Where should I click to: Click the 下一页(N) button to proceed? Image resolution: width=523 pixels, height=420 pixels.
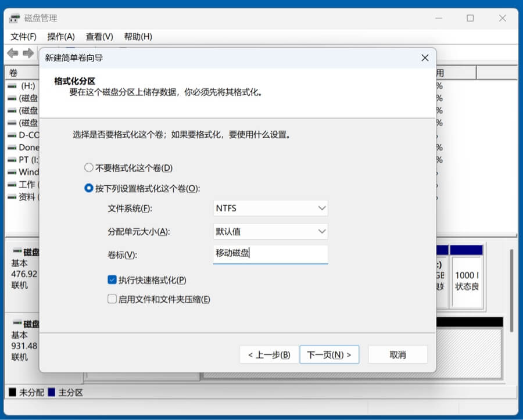(x=329, y=354)
